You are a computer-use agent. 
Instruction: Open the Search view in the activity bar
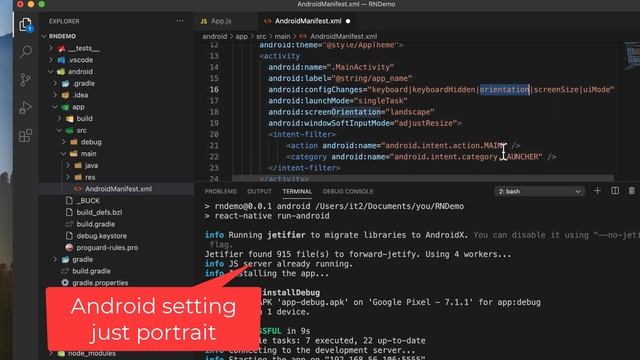pyautogui.click(x=25, y=52)
